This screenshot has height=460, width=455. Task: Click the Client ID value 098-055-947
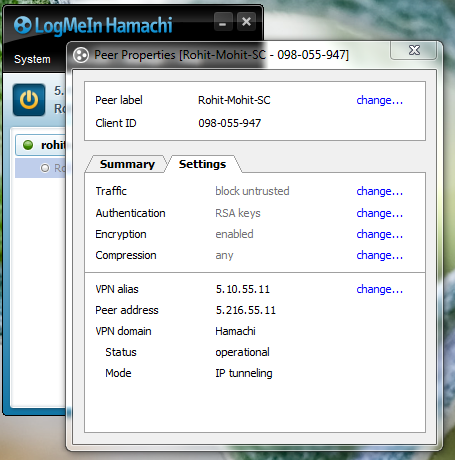click(x=230, y=123)
